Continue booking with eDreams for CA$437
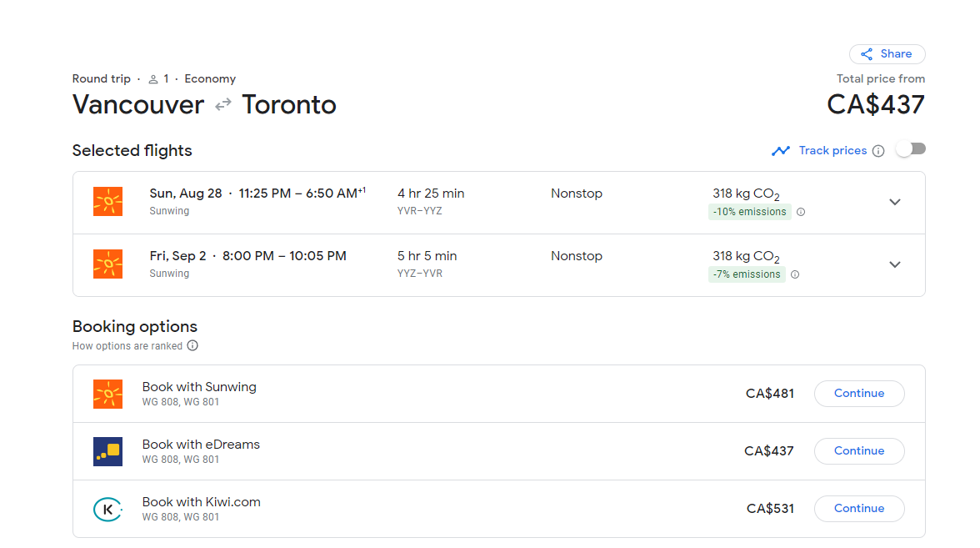The image size is (980, 548). (858, 451)
